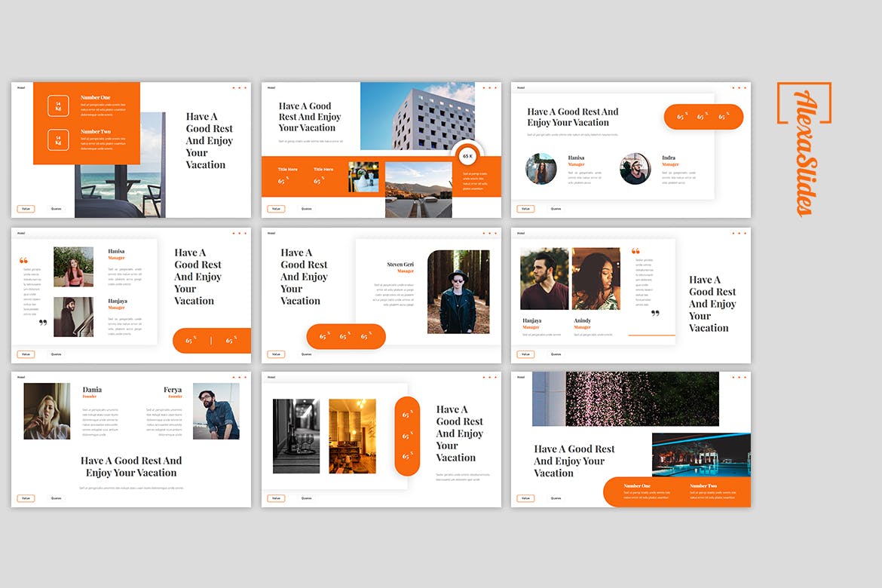Click the illuminated swimming pool photo
The width and height of the screenshot is (882, 588).
tap(700, 455)
